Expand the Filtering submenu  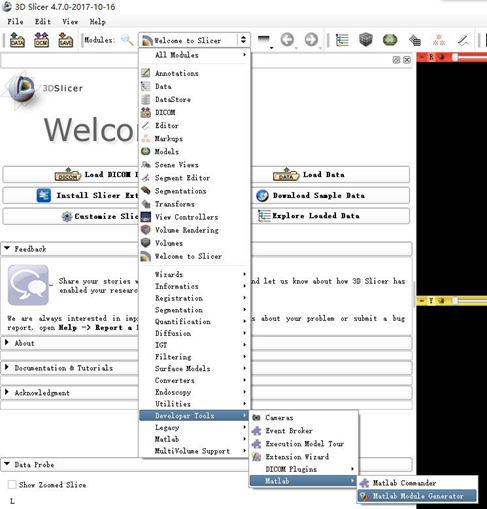194,357
